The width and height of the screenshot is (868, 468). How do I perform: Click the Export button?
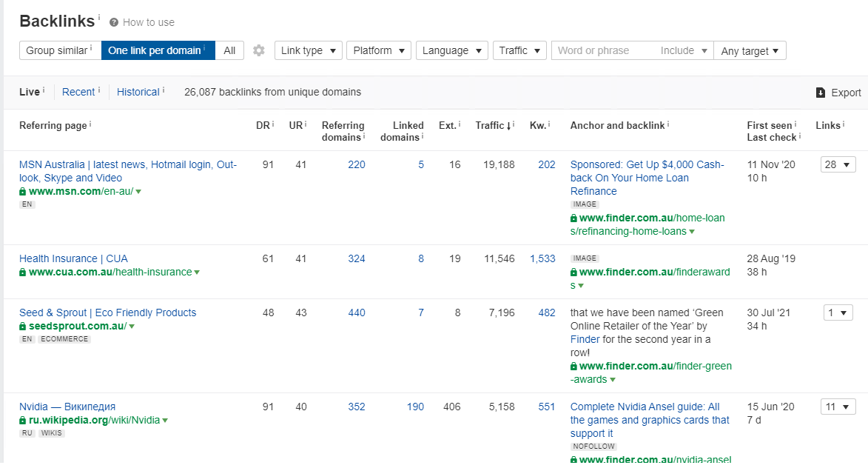coord(838,93)
